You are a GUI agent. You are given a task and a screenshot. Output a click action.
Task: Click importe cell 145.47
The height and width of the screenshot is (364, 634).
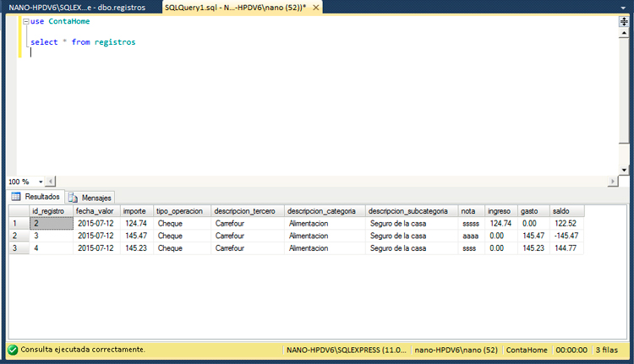137,236
